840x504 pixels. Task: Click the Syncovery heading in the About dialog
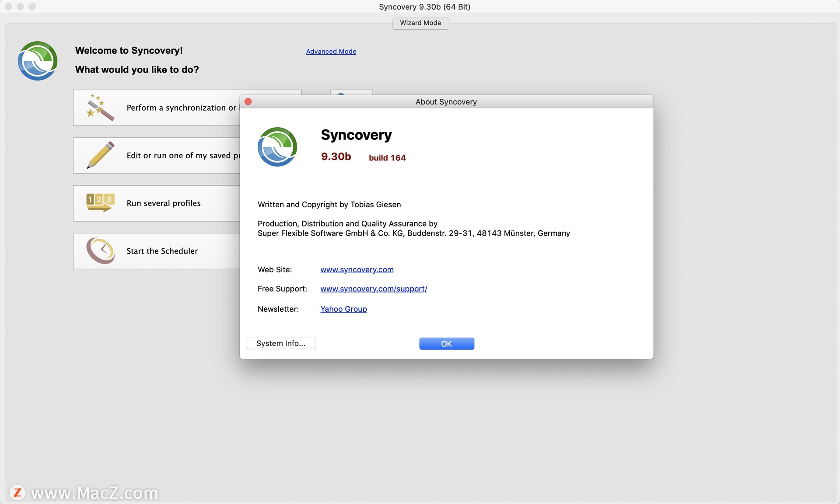356,135
